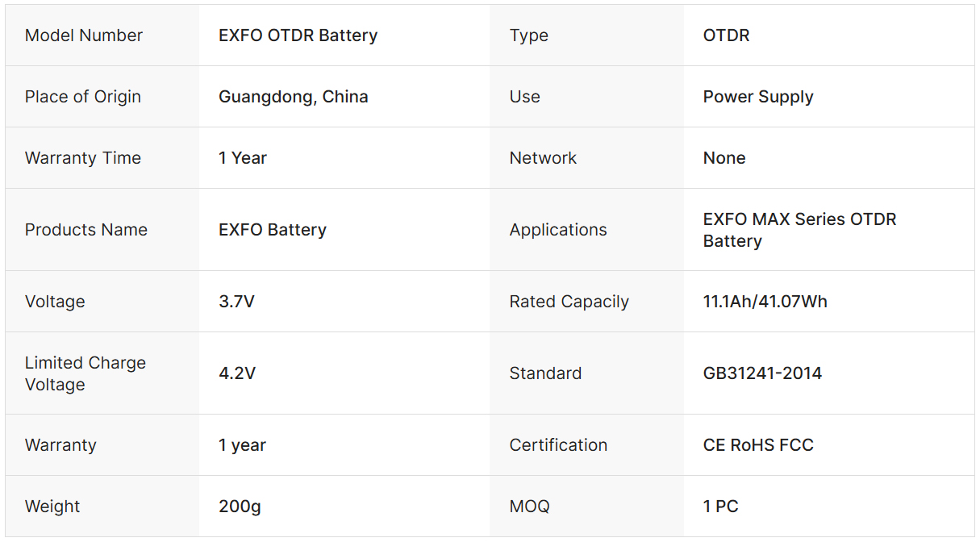Click the 200g weight value

240,507
